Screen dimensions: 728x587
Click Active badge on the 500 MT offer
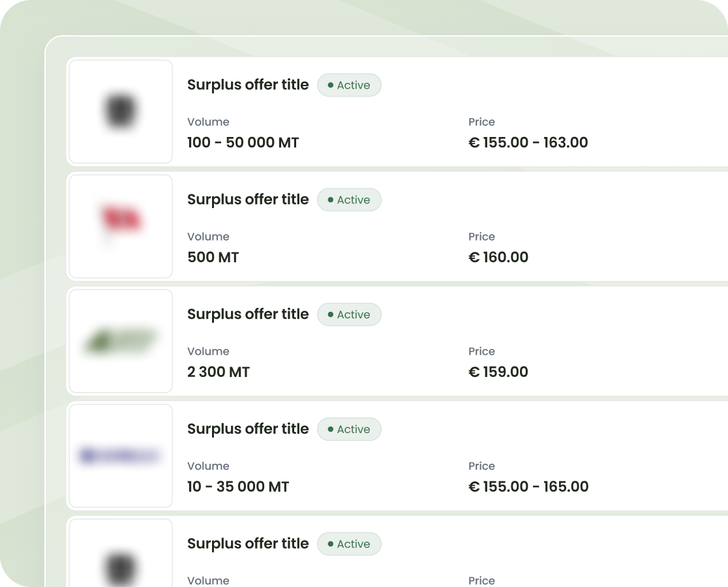349,200
